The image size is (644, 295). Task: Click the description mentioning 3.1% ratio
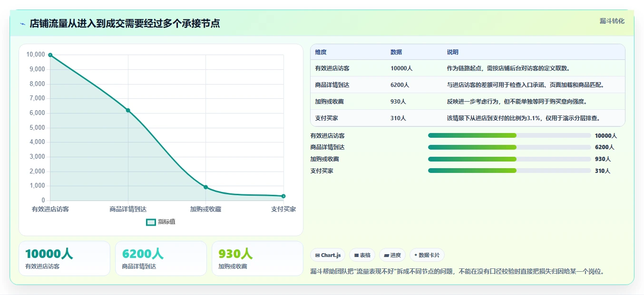coord(523,118)
